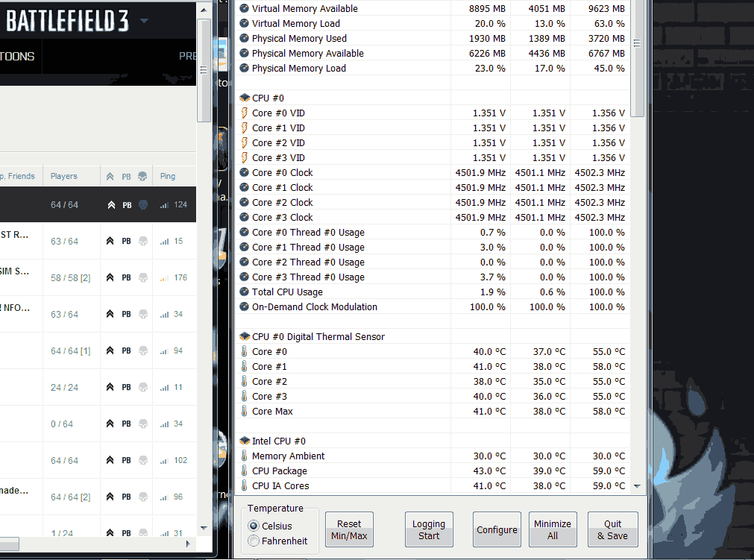This screenshot has width=754, height=560.
Task: Click the Total CPU Usage gauge icon
Action: pos(245,292)
